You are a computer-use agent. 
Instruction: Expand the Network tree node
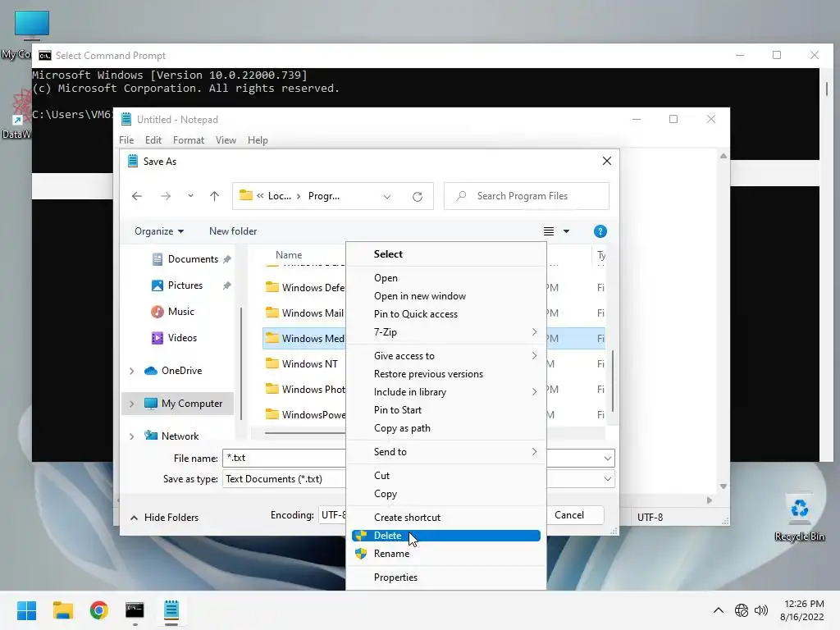(x=132, y=436)
